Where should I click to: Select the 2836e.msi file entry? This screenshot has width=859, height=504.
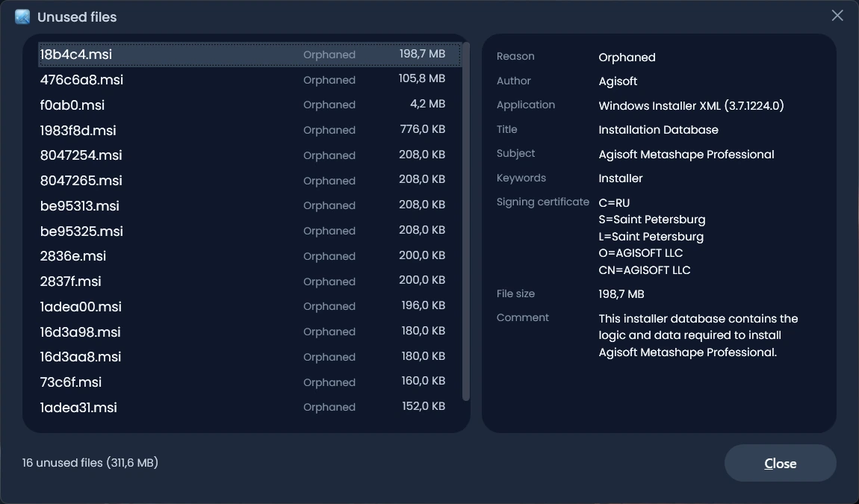click(249, 256)
